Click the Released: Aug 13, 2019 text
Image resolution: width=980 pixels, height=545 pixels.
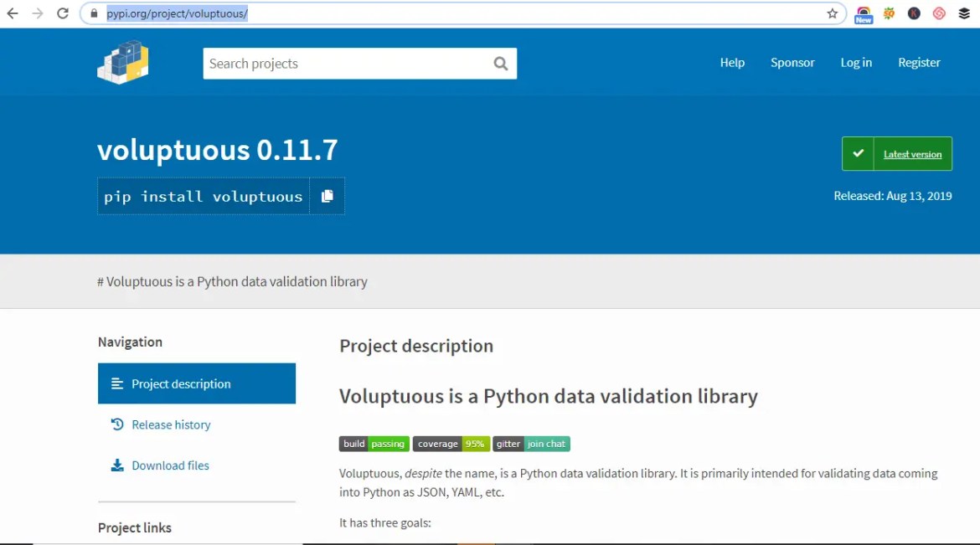click(893, 196)
